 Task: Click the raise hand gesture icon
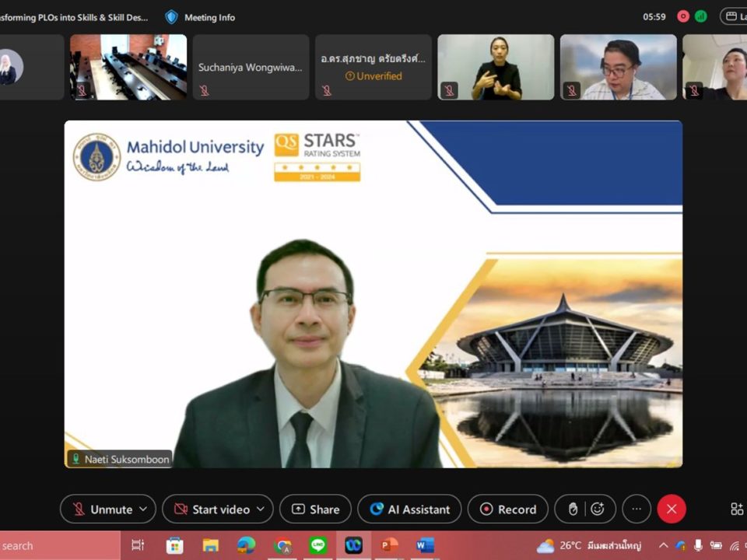(573, 509)
